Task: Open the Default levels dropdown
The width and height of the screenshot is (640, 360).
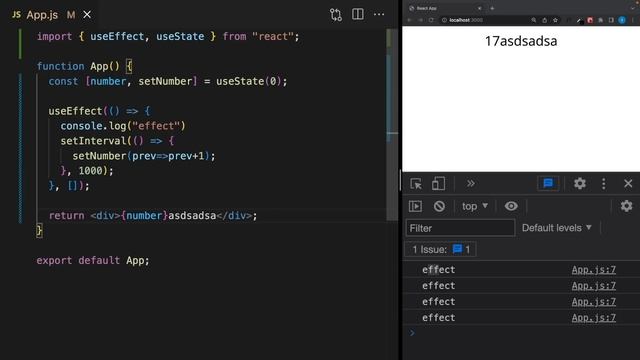Action: click(x=557, y=228)
